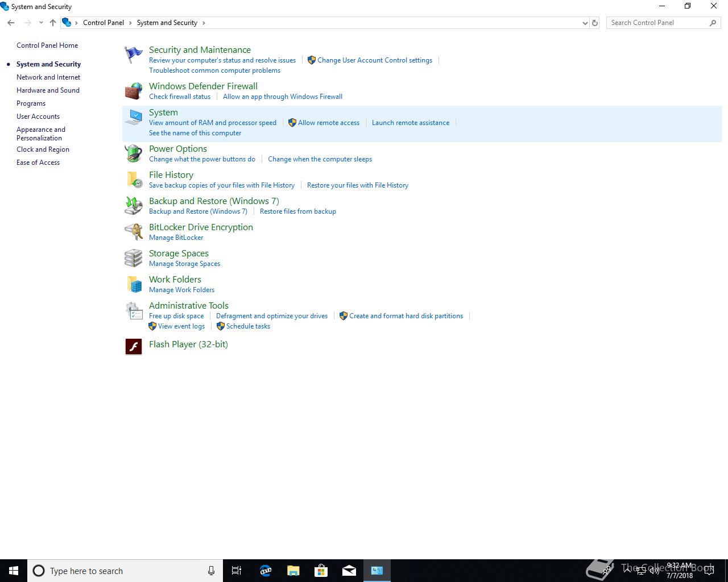Click Restore files from backup link
Screen dimensions: 728x582
click(298, 211)
